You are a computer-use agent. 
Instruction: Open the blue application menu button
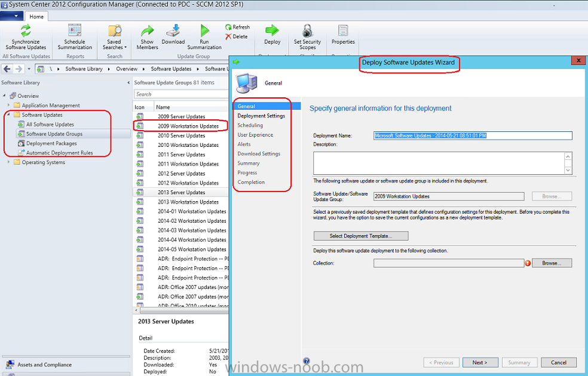coord(11,16)
